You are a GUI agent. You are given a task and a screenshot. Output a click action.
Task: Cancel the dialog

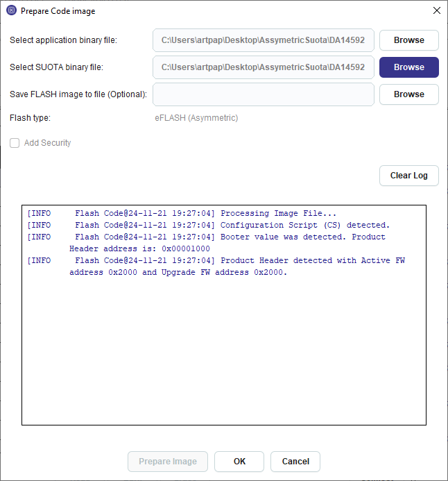(x=295, y=462)
